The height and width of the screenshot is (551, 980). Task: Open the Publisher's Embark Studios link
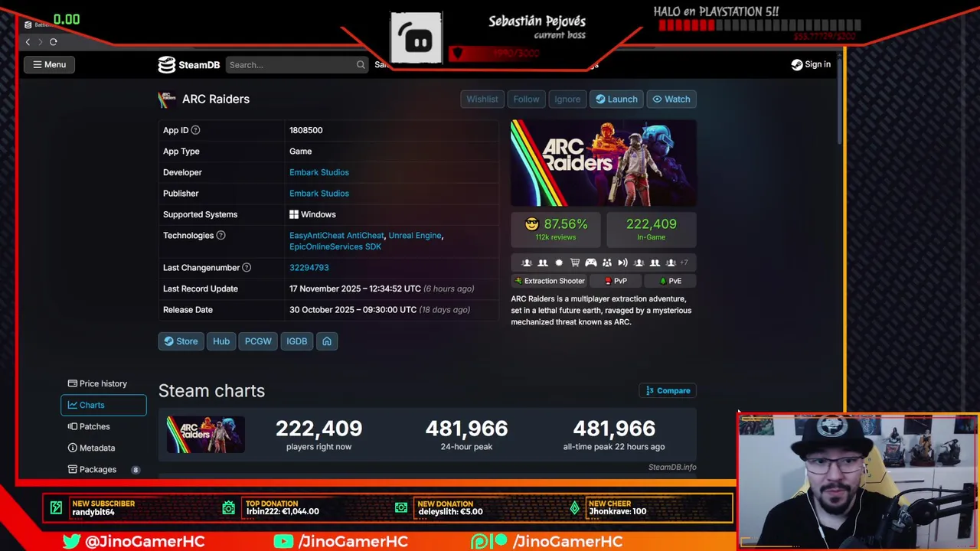pos(319,194)
